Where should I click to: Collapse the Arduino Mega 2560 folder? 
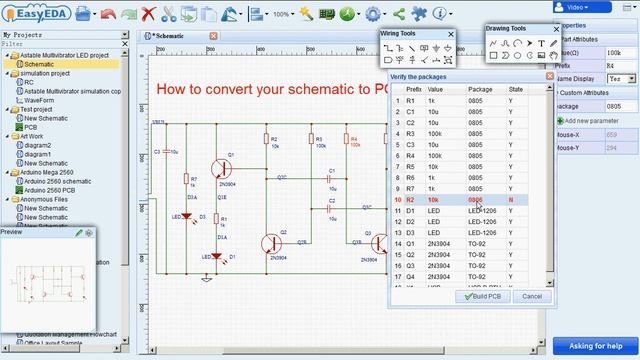(x=7, y=172)
